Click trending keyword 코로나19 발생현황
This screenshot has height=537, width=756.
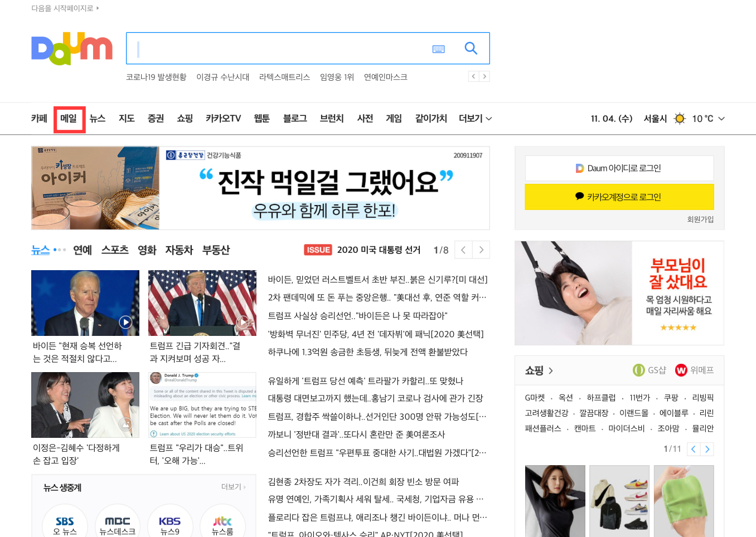click(x=156, y=77)
